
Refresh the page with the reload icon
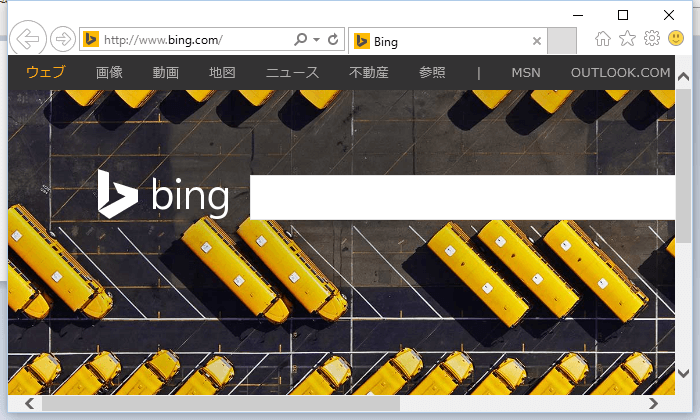tap(333, 39)
